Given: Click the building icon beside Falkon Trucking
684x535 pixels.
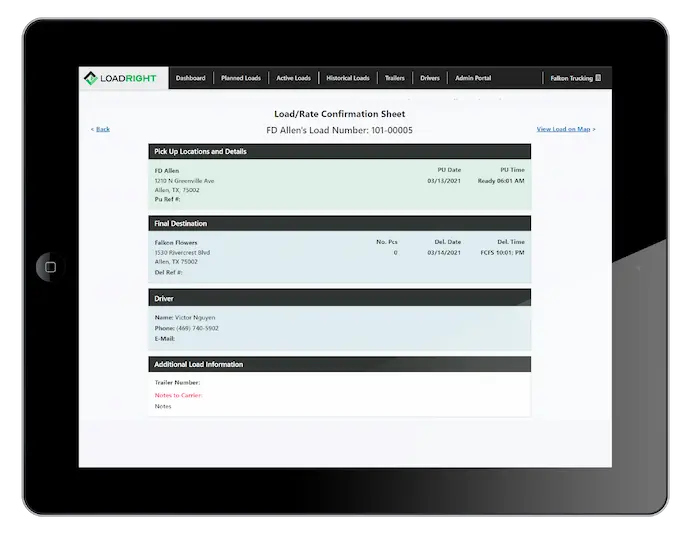Looking at the screenshot, I should [598, 78].
